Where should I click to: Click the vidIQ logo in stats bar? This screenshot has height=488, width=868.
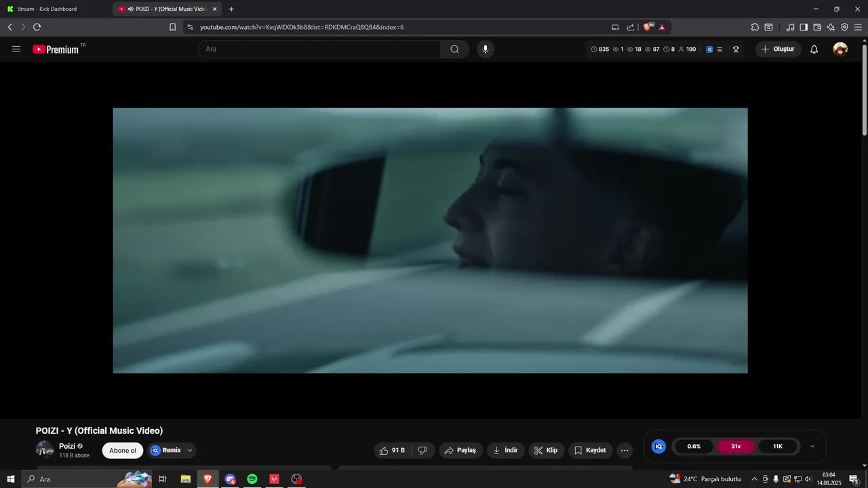(709, 49)
